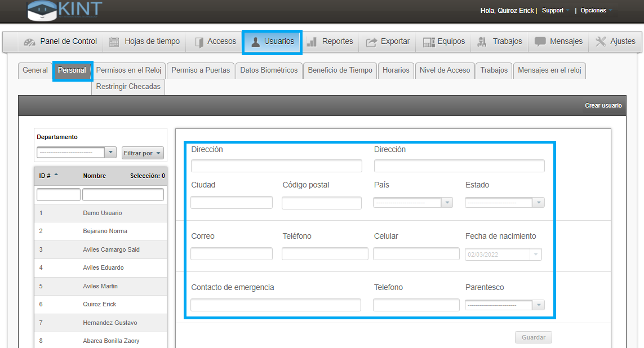Click the Hojas de tiempo calendar icon

pos(114,42)
